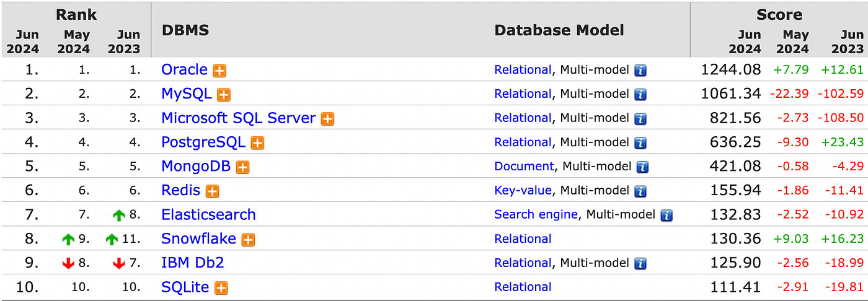Viewport: 868px width, 301px height.
Task: Click the plus icon next to Snowflake
Action: click(x=248, y=240)
